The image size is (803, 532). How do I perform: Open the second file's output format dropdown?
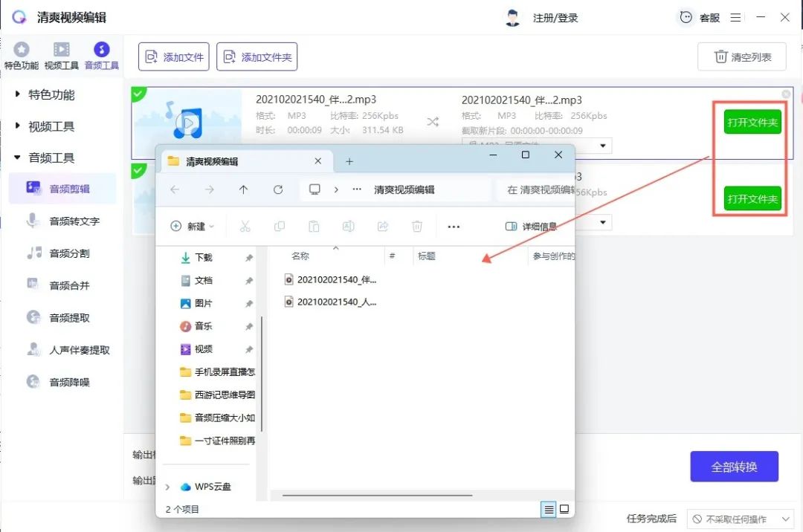click(x=603, y=222)
